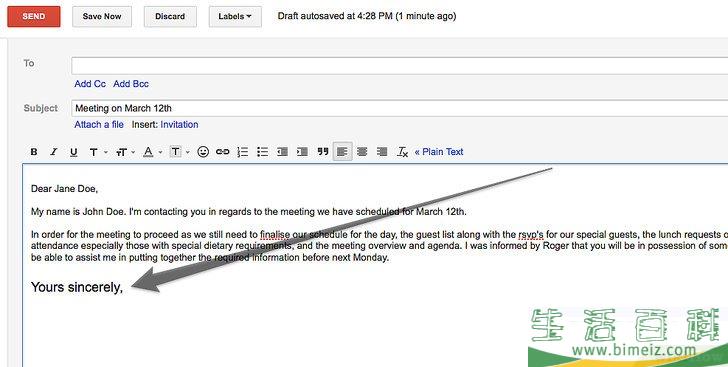Viewport: 728px width, 367px height.
Task: Open the font family dropdown
Action: tap(98, 152)
